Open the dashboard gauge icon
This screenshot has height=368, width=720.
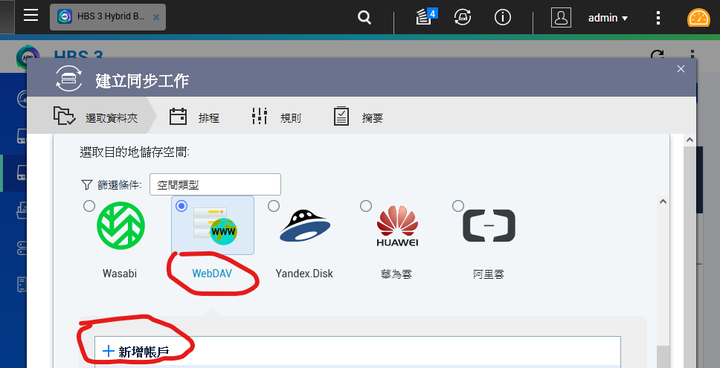(x=698, y=18)
